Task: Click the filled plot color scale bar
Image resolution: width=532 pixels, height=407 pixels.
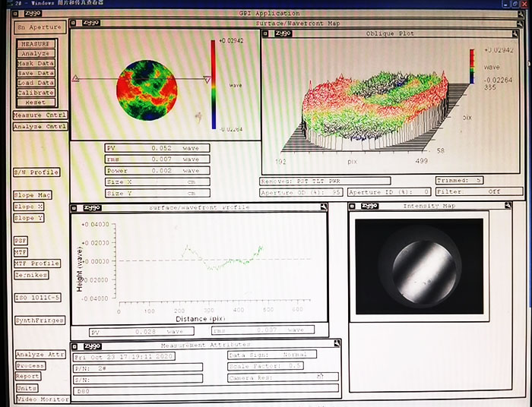Action: point(214,84)
